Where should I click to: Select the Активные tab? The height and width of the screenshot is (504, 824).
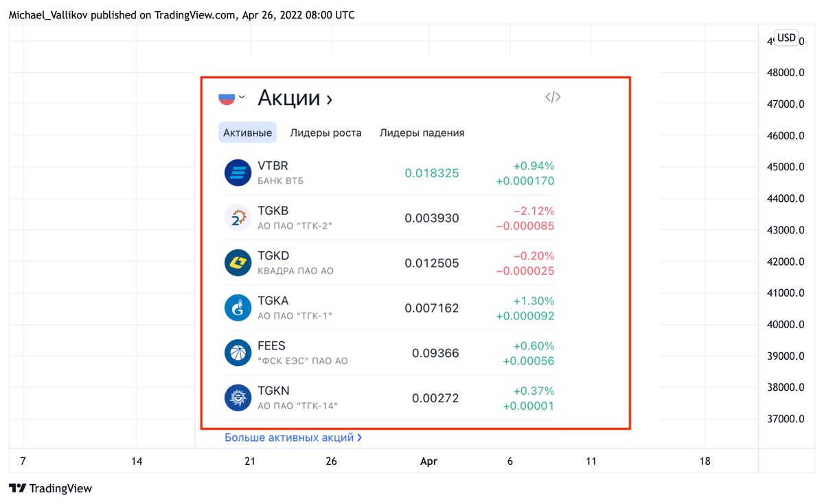point(247,133)
